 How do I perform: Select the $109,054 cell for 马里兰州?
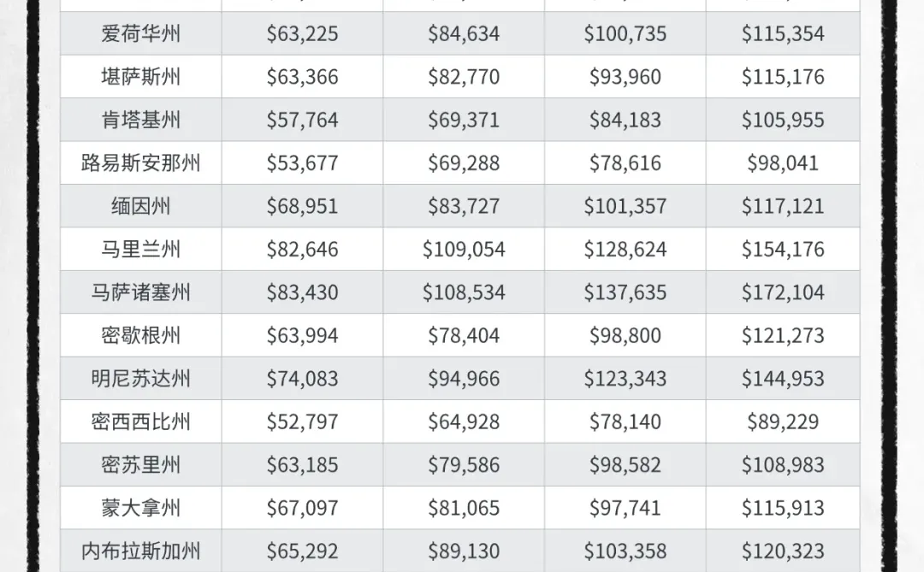(464, 249)
